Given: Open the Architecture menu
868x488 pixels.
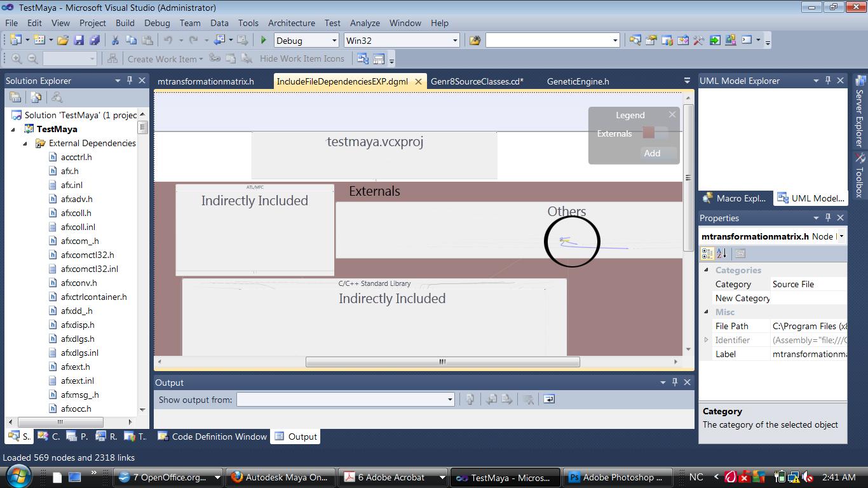Looking at the screenshot, I should (x=292, y=23).
